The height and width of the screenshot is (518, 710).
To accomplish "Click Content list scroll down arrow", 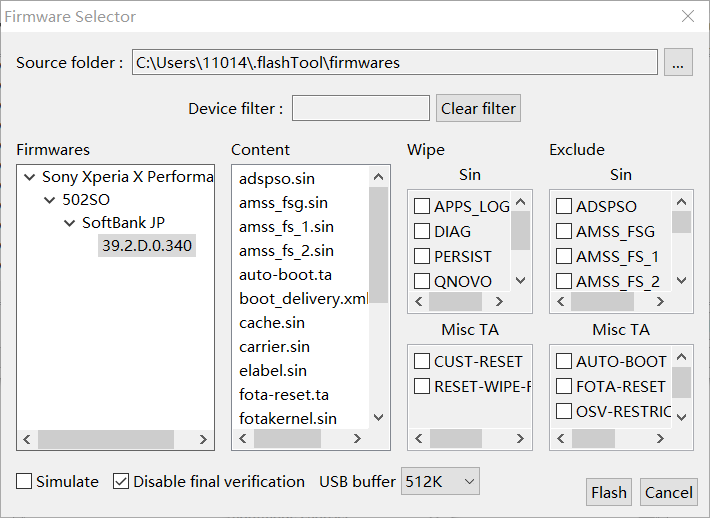I will (379, 417).
